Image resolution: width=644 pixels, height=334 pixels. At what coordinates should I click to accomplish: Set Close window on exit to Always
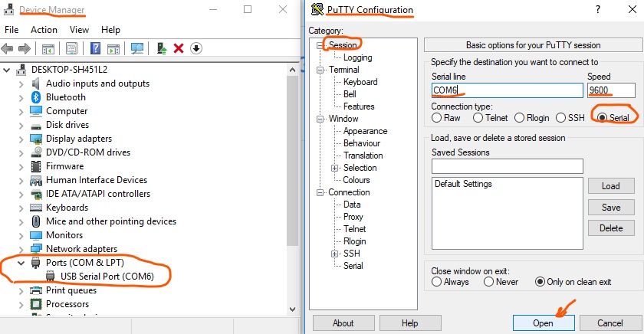click(437, 282)
